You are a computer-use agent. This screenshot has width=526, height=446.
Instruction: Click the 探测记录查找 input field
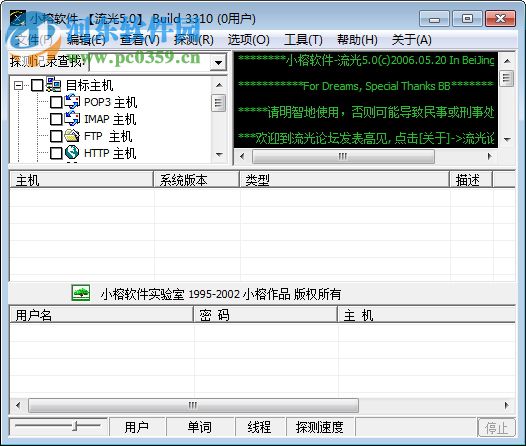[x=150, y=62]
